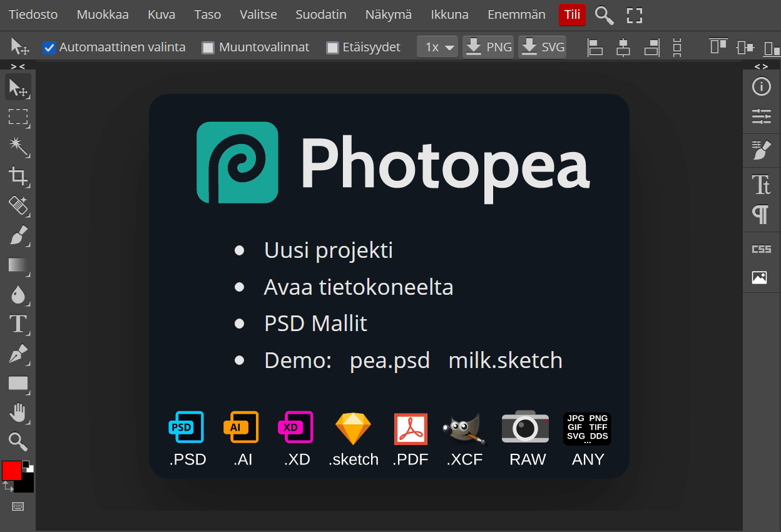Image resolution: width=781 pixels, height=532 pixels.
Task: Align right edges using options bar icon
Action: point(652,47)
